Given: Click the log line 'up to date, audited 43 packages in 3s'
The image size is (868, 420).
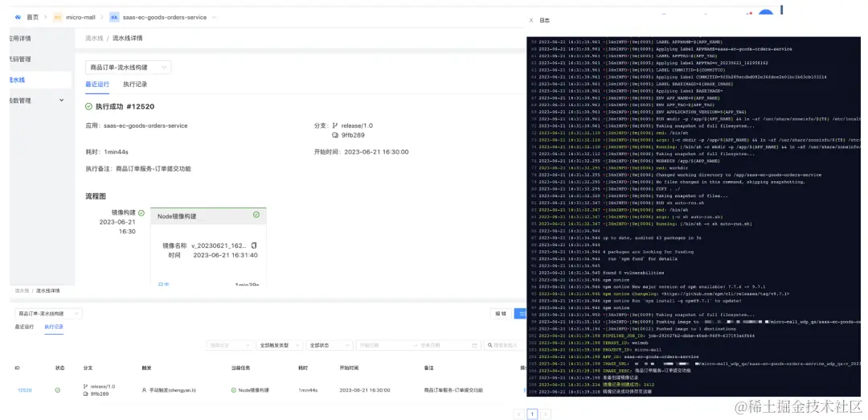Looking at the screenshot, I should [x=650, y=237].
